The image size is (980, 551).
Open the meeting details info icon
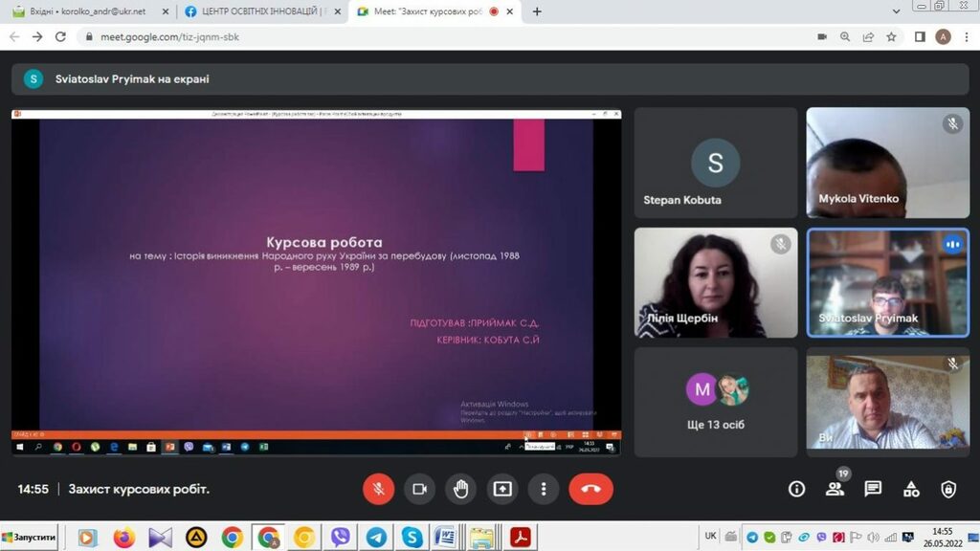tap(796, 489)
